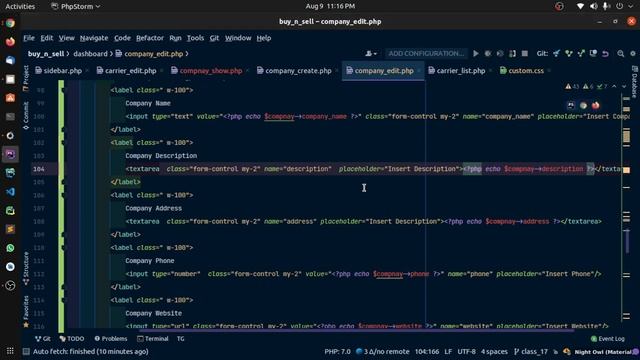640x360 pixels.
Task: Open VS Code from the Ubuntu dock
Action: pyautogui.click(x=10, y=192)
